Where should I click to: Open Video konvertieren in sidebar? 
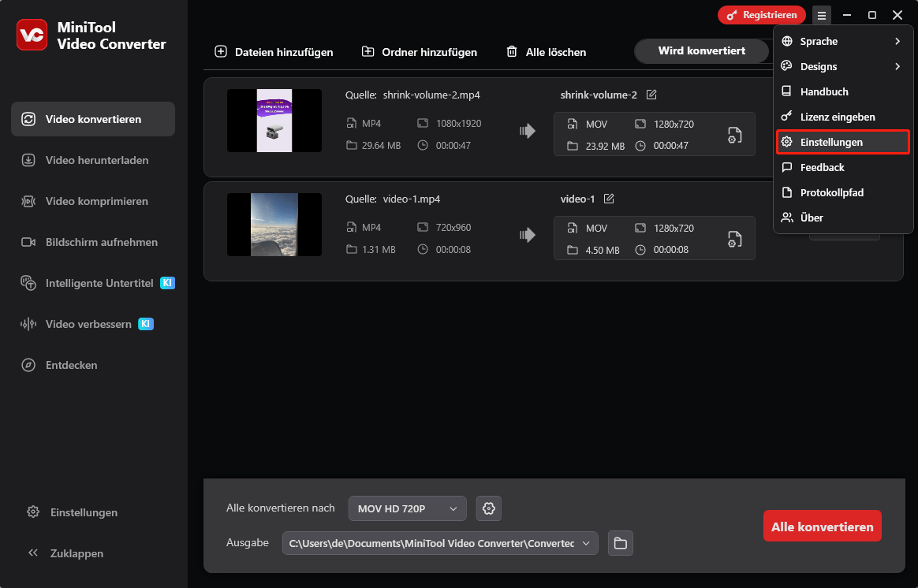[x=93, y=119]
